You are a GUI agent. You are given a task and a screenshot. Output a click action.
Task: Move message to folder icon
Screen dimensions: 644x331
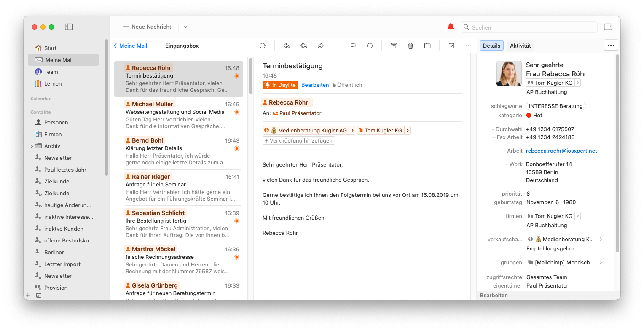point(427,46)
